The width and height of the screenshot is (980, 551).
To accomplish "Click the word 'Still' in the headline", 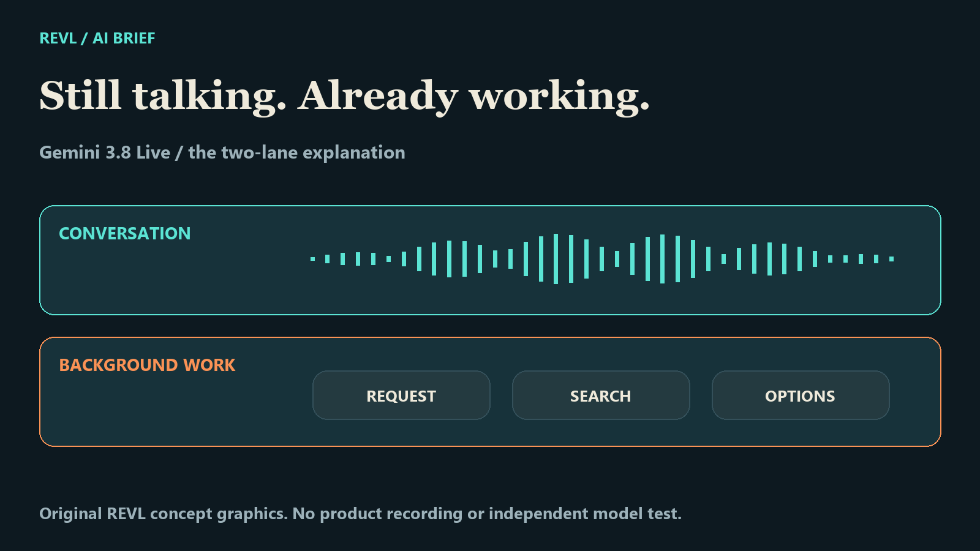I will tap(80, 95).
